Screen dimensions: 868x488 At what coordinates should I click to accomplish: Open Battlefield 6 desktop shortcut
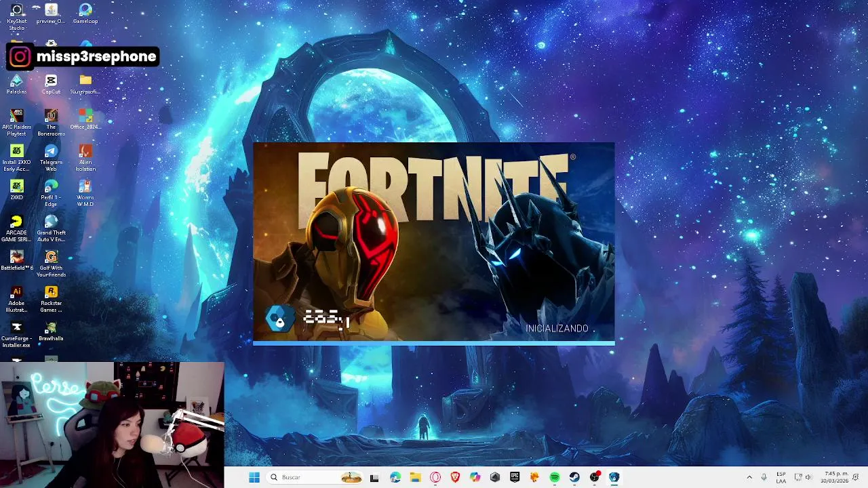16,261
